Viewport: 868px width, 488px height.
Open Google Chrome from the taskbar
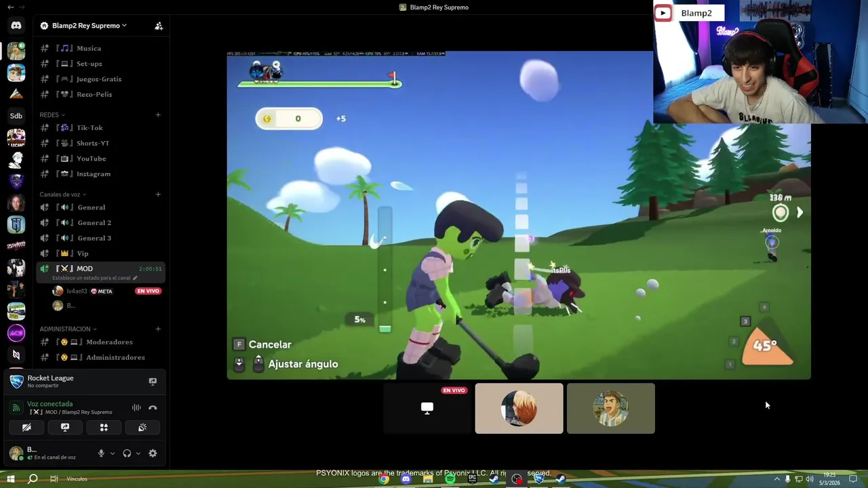click(x=384, y=479)
